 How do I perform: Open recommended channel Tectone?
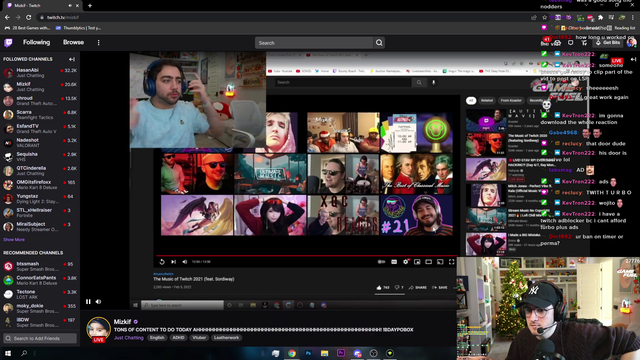(40, 294)
